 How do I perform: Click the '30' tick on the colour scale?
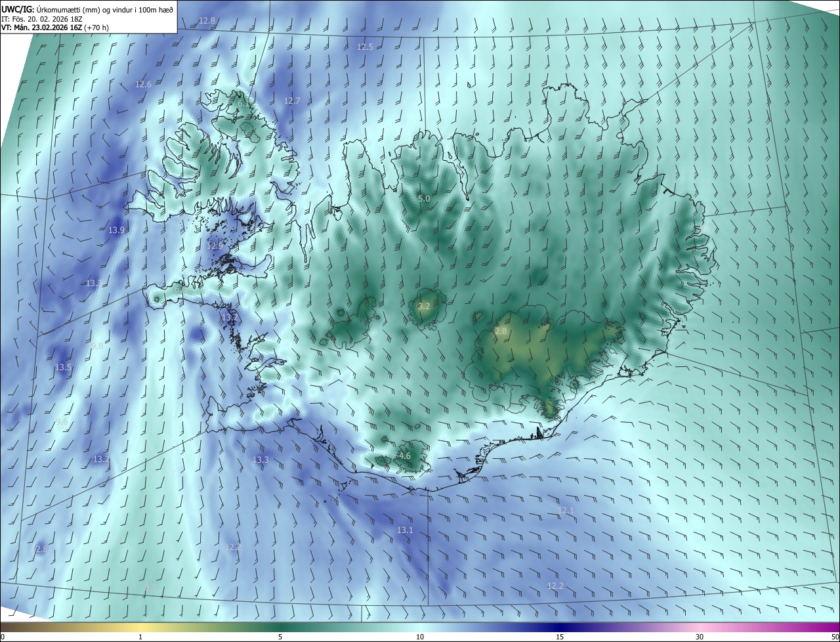click(700, 637)
